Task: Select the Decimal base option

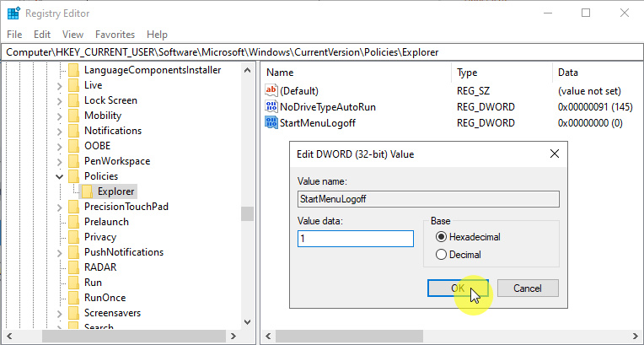Action: click(x=440, y=255)
